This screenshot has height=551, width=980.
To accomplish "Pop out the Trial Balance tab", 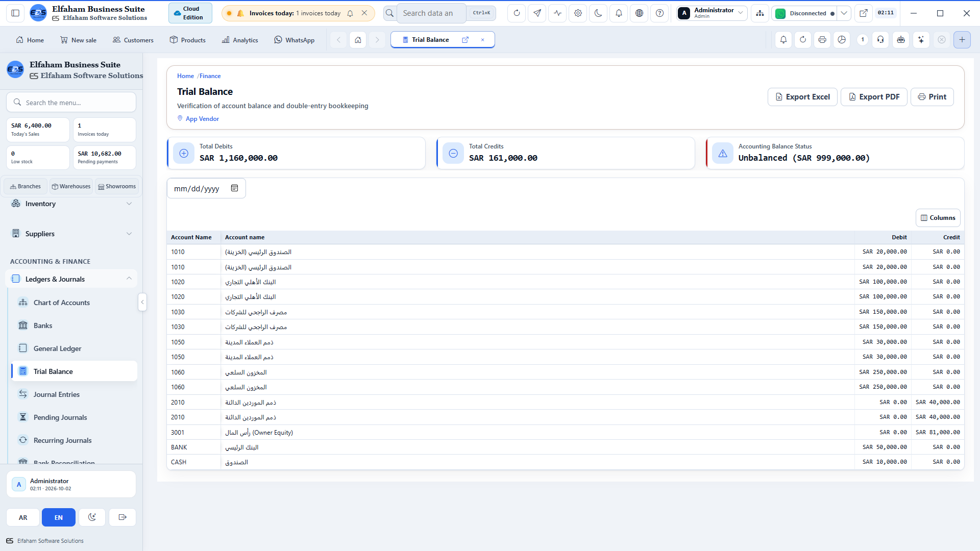I will (x=465, y=40).
